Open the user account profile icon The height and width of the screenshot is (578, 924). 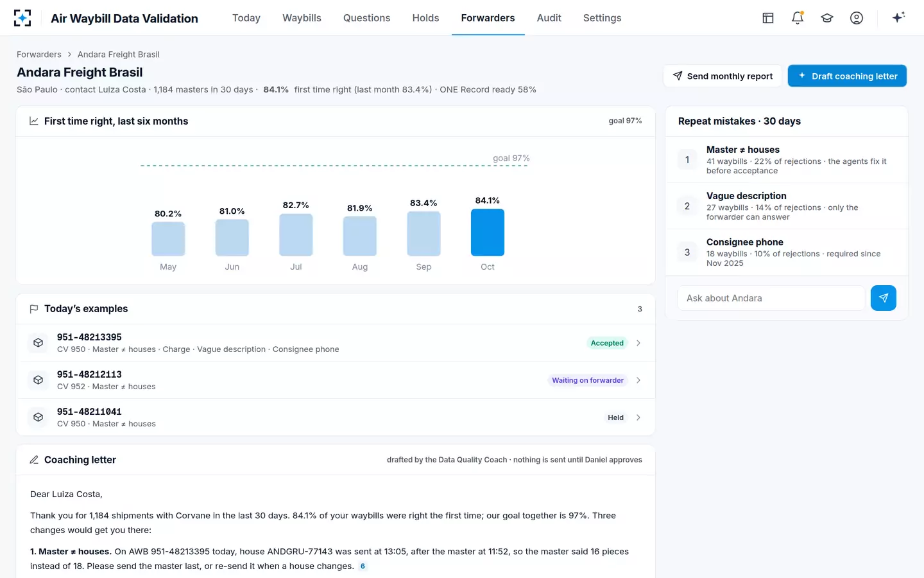[x=857, y=18]
